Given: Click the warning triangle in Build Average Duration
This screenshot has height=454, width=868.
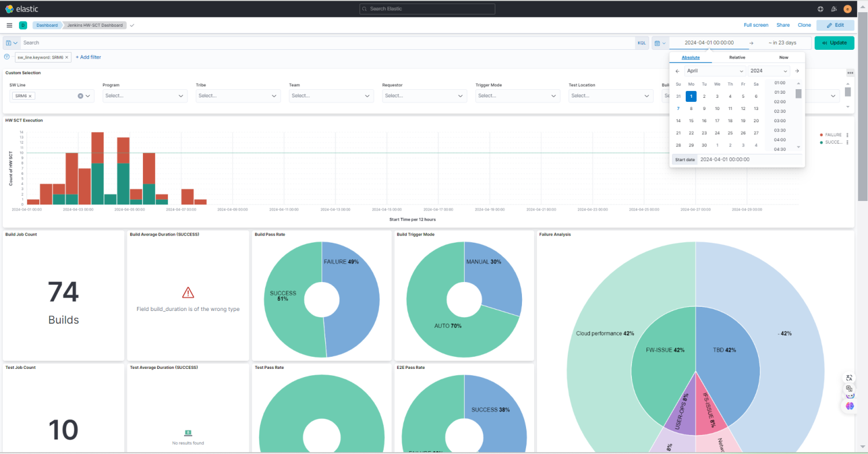Looking at the screenshot, I should (x=188, y=292).
